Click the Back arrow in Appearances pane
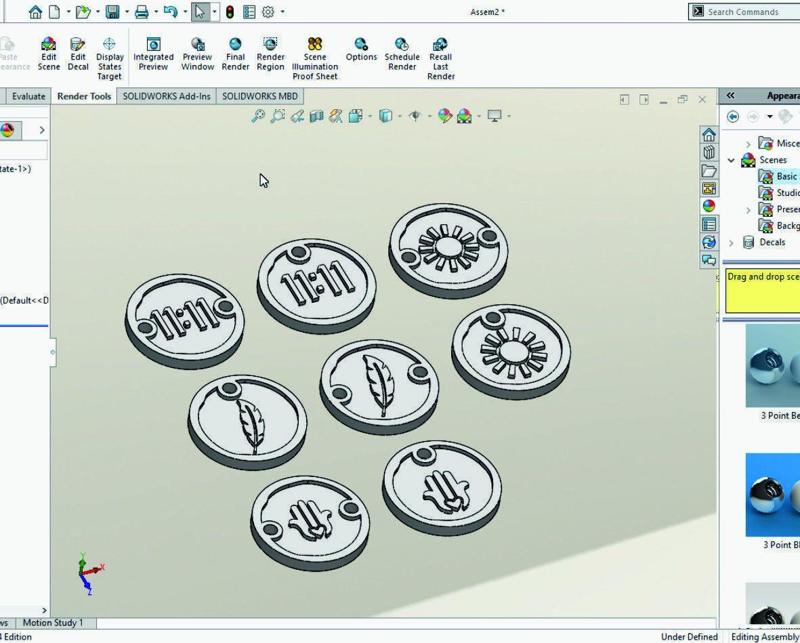Screen dimensions: 800x643 pyautogui.click(x=733, y=117)
